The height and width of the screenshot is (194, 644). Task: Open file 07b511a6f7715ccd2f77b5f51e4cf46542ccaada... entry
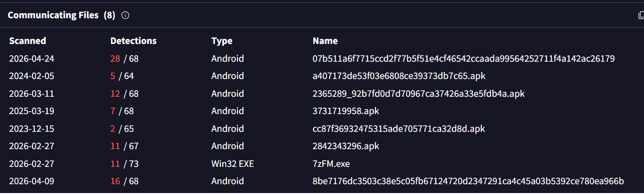(464, 58)
